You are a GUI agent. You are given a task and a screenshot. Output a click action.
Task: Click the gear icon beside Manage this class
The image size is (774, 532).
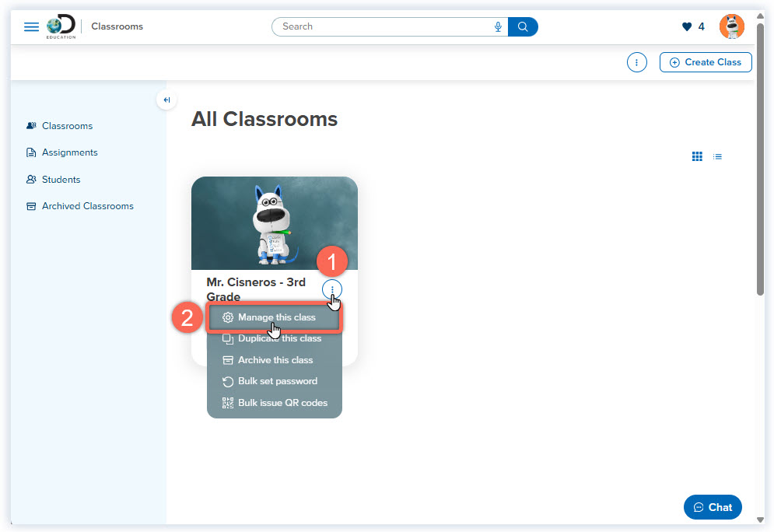coord(228,317)
